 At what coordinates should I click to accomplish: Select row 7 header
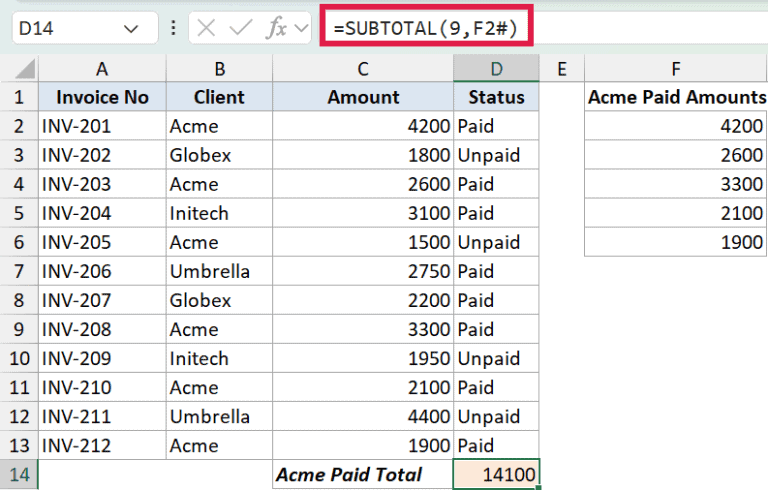tap(19, 271)
